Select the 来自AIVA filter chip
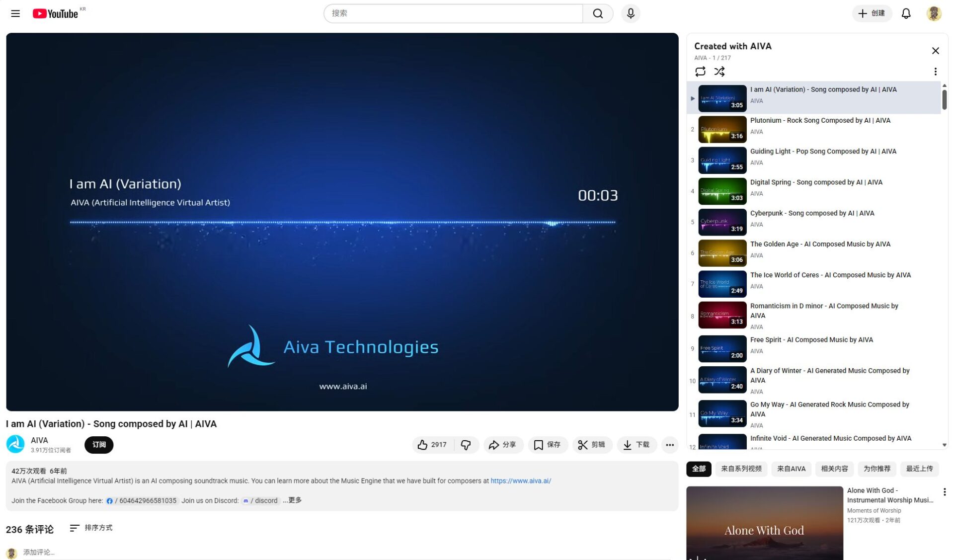This screenshot has width=954, height=560. coord(791,469)
